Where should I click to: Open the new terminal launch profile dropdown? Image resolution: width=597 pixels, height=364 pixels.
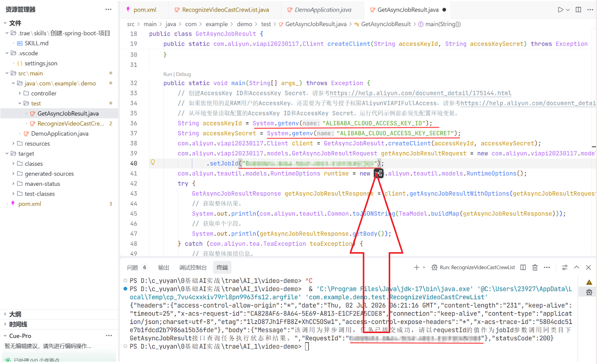(424, 267)
